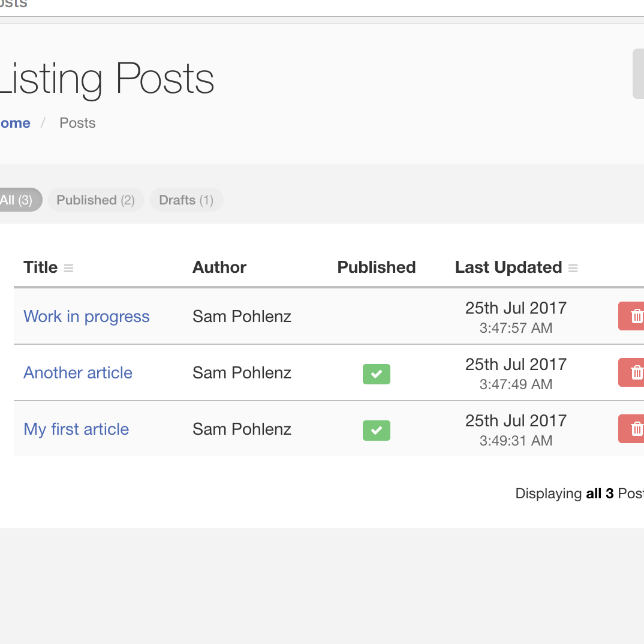Sort the table by Title column
Image resolution: width=644 pixels, height=644 pixels.
click(41, 267)
